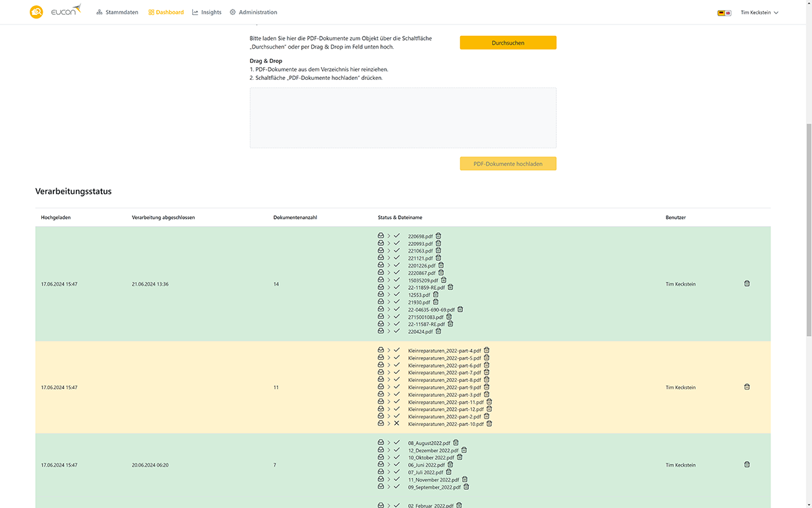The width and height of the screenshot is (812, 508).
Task: Expand status chevron for 12_Dezember 2022.pdf
Action: pos(388,450)
